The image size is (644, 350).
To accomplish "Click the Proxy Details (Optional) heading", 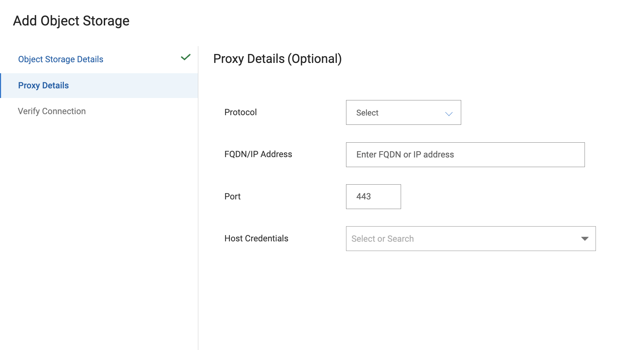I will pos(278,59).
